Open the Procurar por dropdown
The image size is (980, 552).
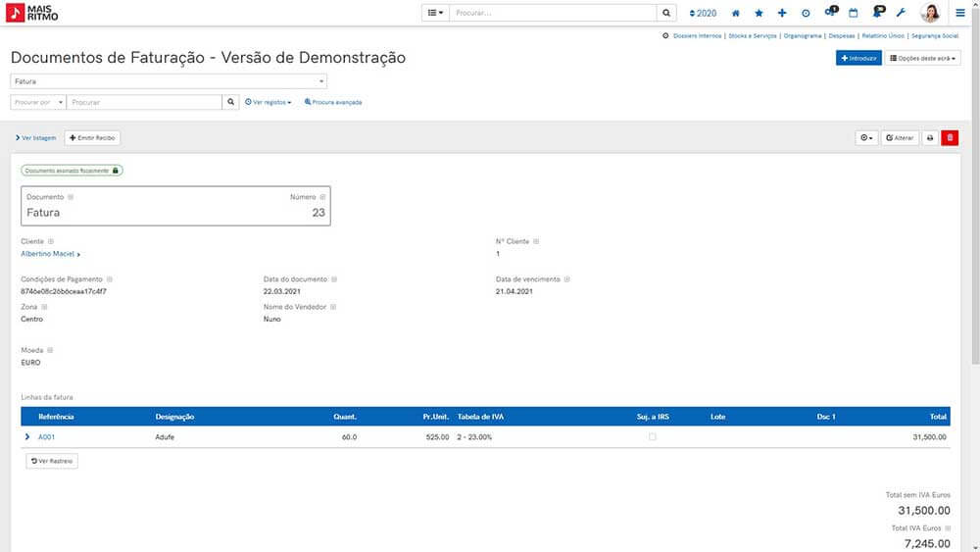(38, 102)
